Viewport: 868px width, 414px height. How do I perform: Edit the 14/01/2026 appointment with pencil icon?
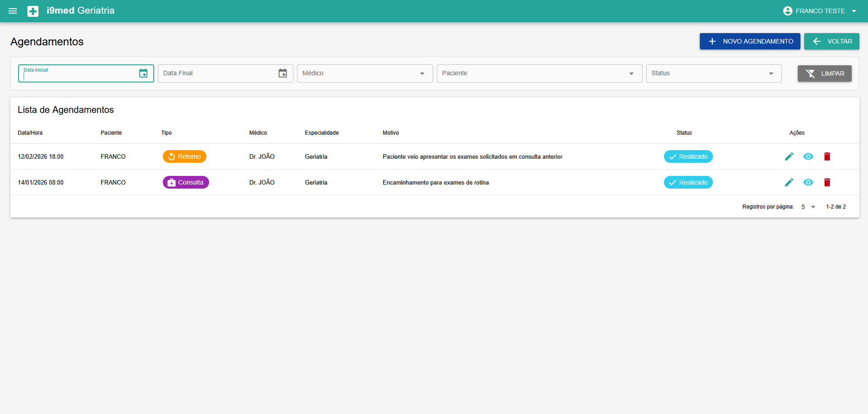tap(789, 182)
